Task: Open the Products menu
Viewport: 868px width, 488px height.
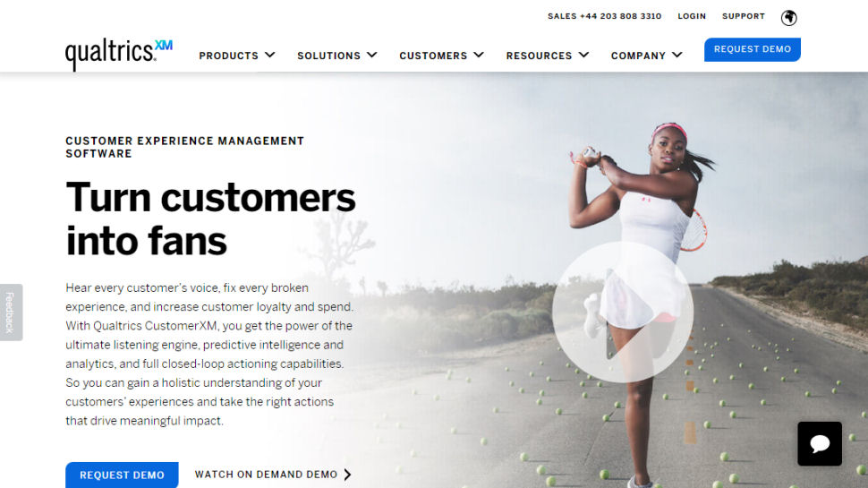Action: [228, 56]
